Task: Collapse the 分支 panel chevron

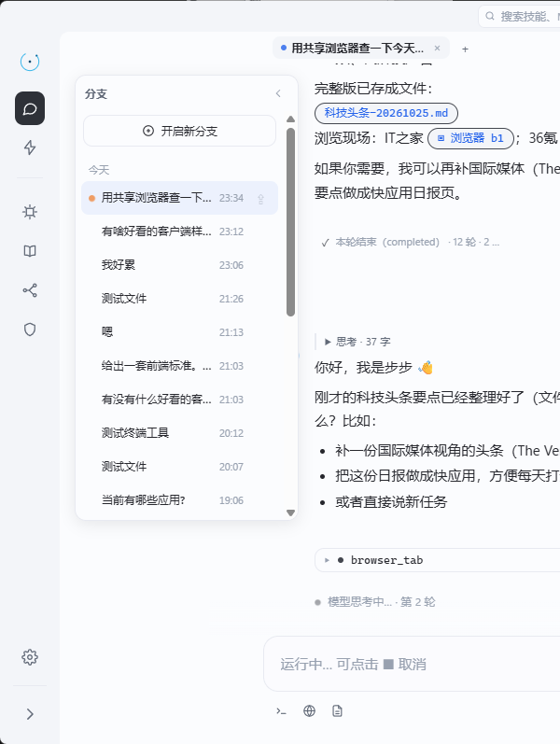Action: [278, 93]
